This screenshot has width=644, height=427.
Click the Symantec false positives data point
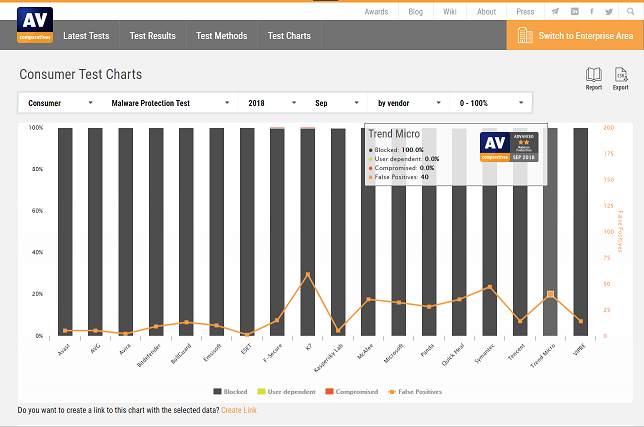click(x=490, y=287)
